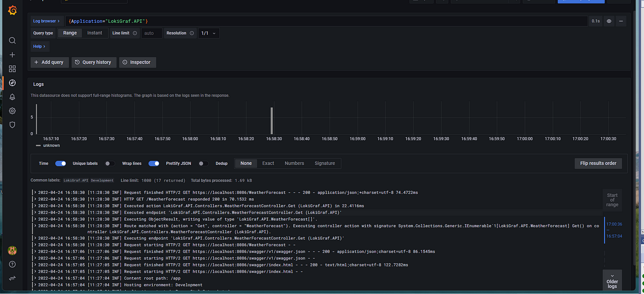Open the Dashboards grid icon

[x=12, y=69]
